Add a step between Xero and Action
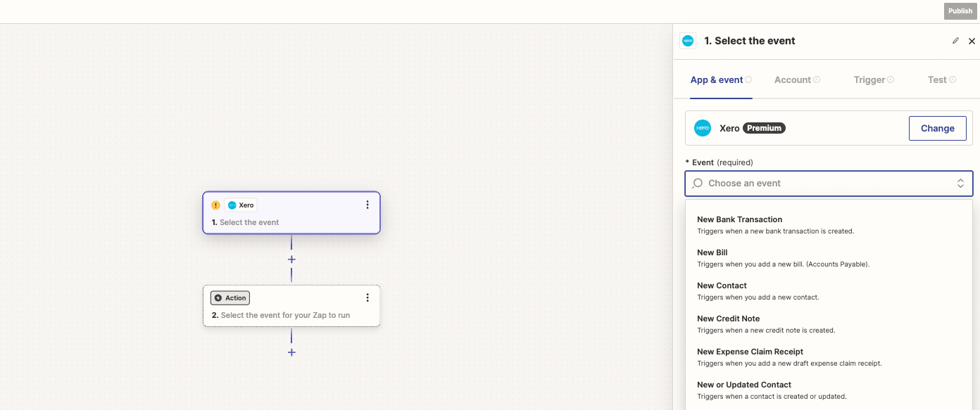Image resolution: width=980 pixels, height=410 pixels. coord(291,260)
